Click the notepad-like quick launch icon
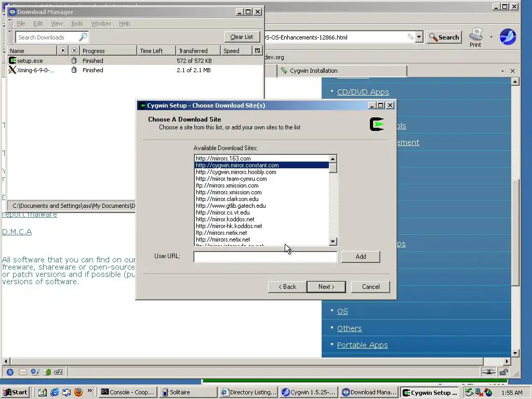The image size is (532, 399). [43, 392]
